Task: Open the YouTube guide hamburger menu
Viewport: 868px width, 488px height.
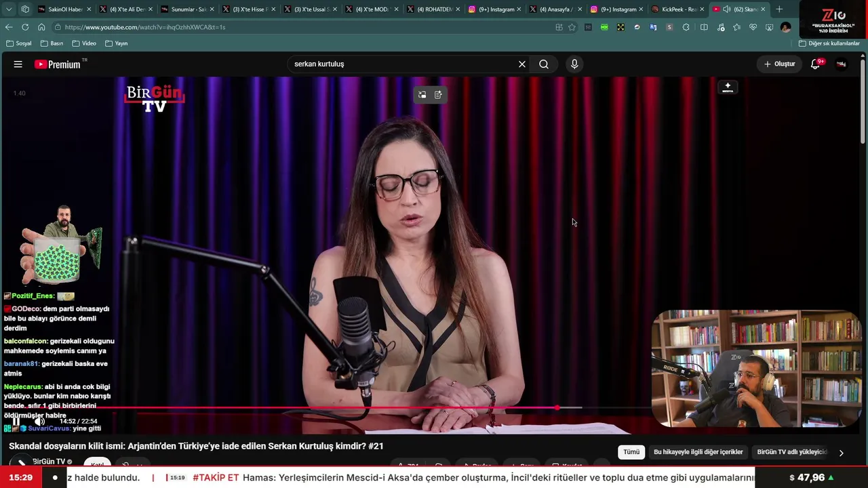Action: tap(18, 64)
